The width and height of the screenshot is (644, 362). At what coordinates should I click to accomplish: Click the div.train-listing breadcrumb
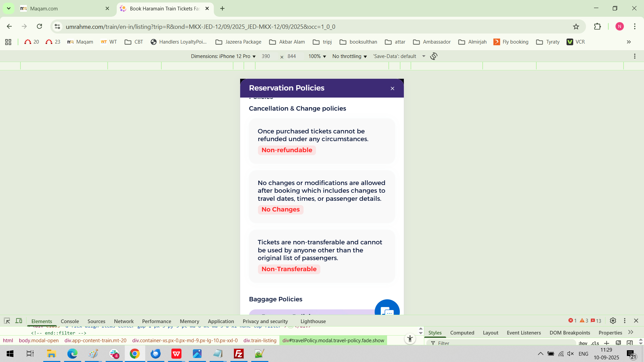click(x=260, y=341)
